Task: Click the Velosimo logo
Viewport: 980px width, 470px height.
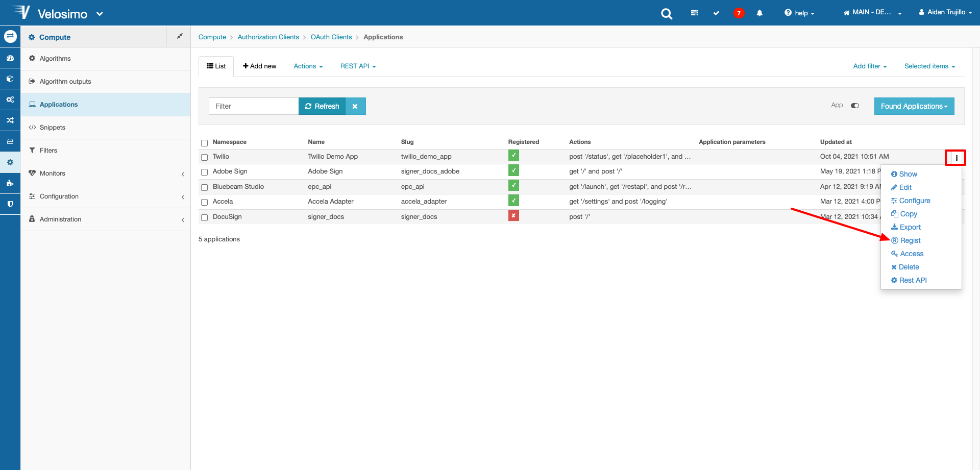Action: pos(50,13)
